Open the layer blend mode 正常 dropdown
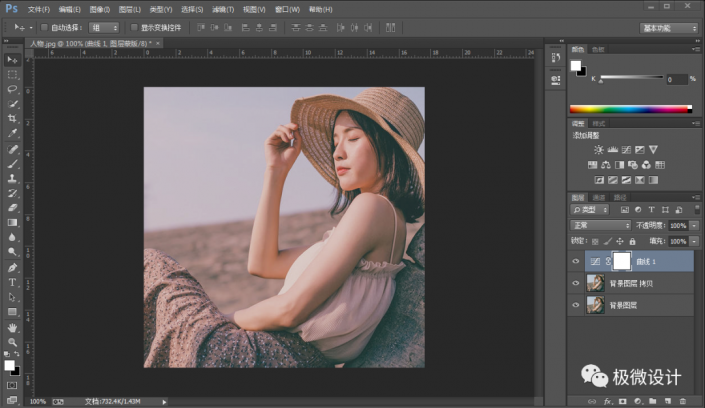This screenshot has width=705, height=408. pyautogui.click(x=601, y=226)
